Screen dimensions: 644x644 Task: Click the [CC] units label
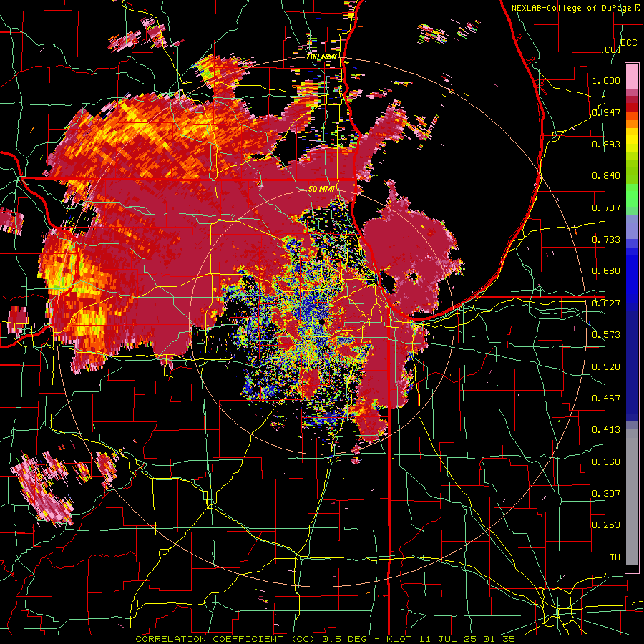pos(610,49)
